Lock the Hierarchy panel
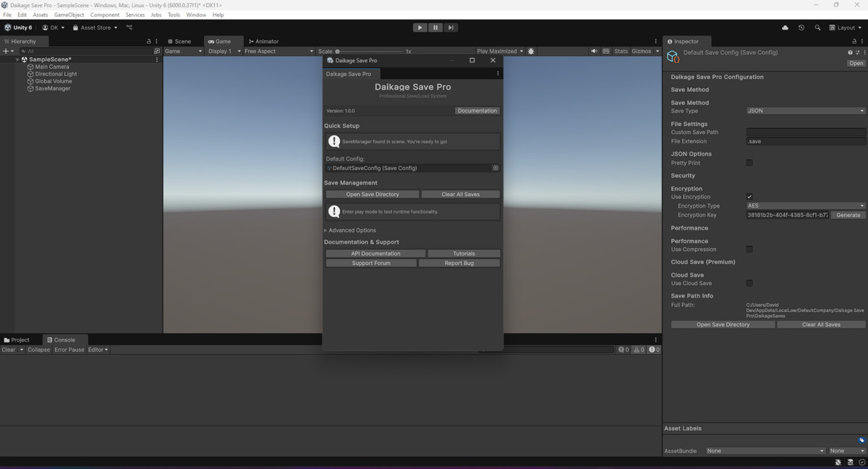 click(x=149, y=41)
